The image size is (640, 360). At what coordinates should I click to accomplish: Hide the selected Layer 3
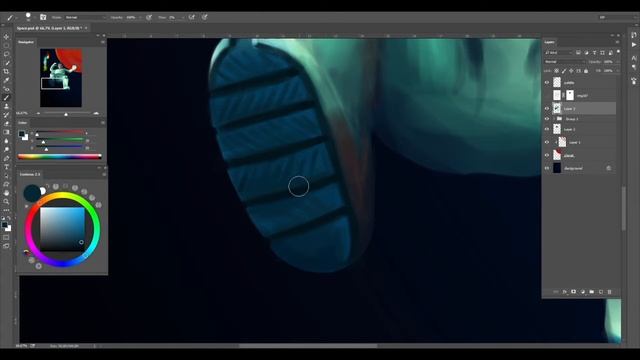tap(547, 109)
